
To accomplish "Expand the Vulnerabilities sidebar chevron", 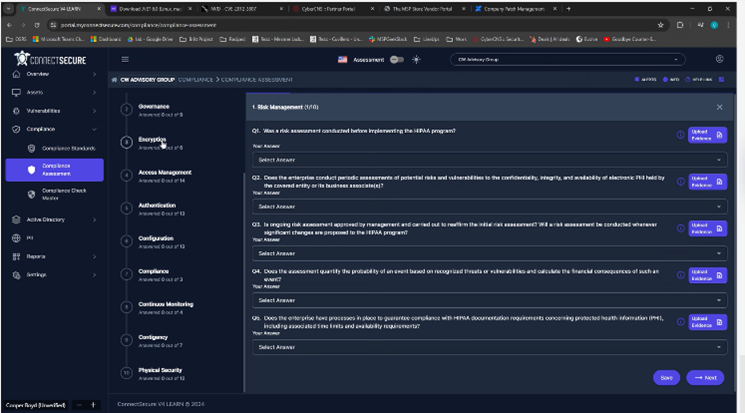I will [94, 111].
